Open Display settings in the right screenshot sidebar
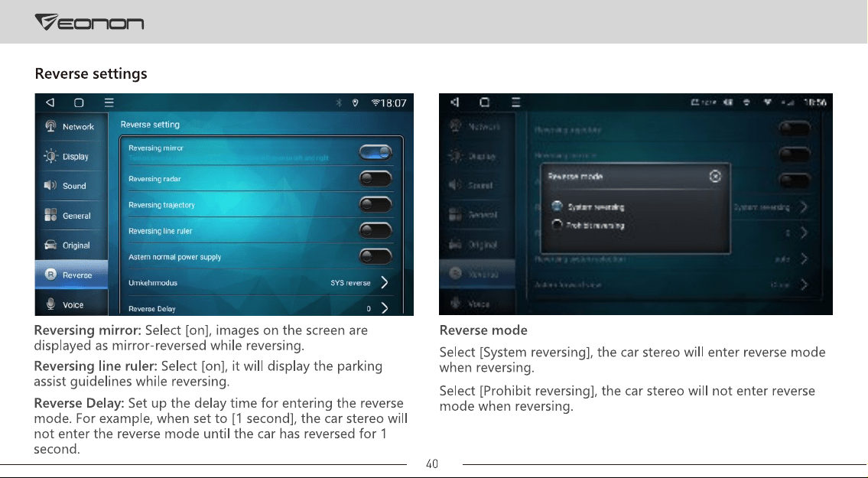The image size is (868, 478). 476,156
